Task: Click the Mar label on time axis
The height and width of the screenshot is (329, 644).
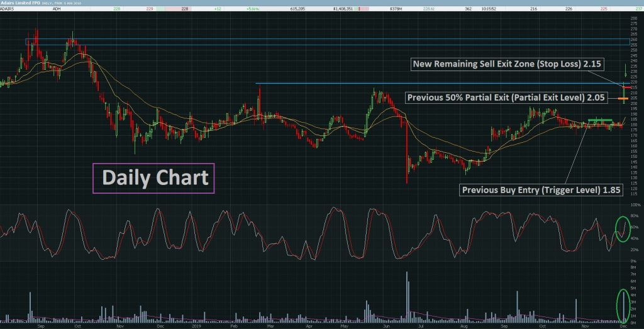Action: (x=270, y=326)
